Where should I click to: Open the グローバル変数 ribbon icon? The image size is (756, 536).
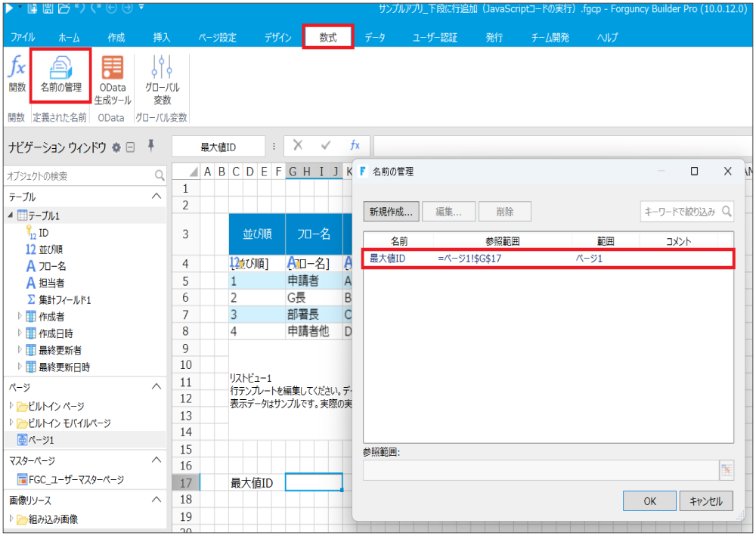[x=162, y=79]
